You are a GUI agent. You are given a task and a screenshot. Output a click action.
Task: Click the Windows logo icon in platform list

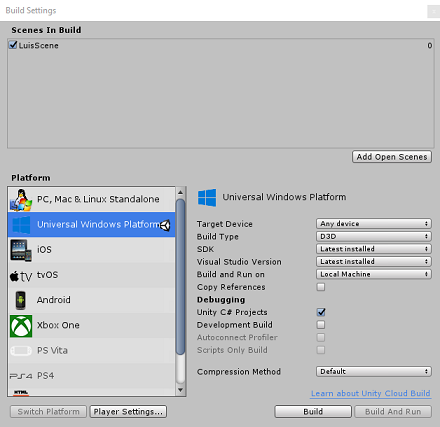coord(21,225)
